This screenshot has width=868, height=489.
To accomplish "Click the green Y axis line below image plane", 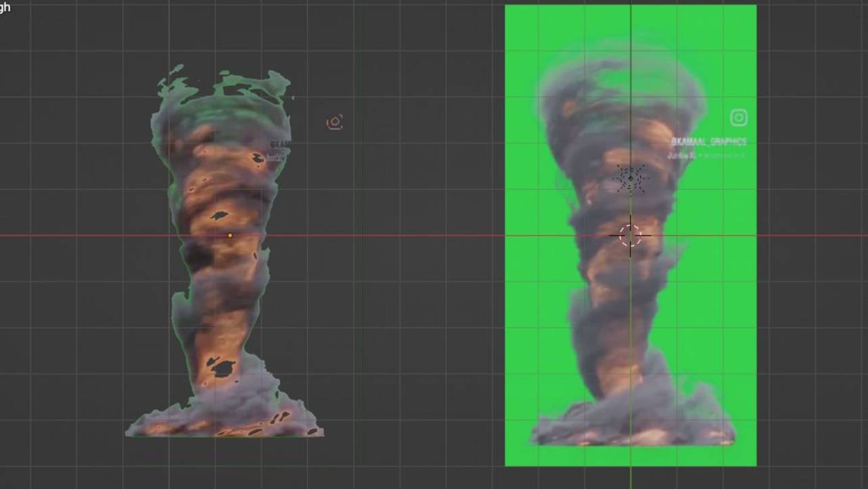I will coord(631,478).
